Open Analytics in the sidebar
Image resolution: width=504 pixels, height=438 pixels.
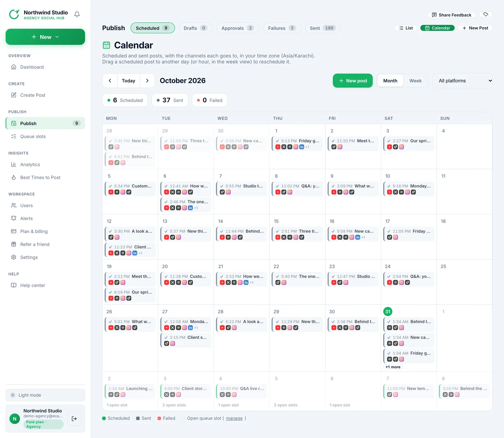[45, 165]
